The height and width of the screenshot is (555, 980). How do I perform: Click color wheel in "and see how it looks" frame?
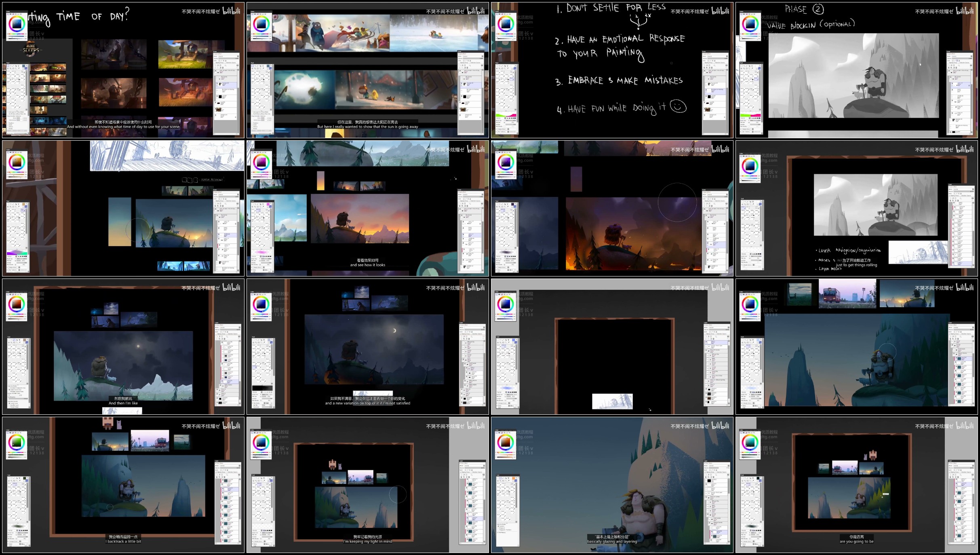[x=261, y=162]
